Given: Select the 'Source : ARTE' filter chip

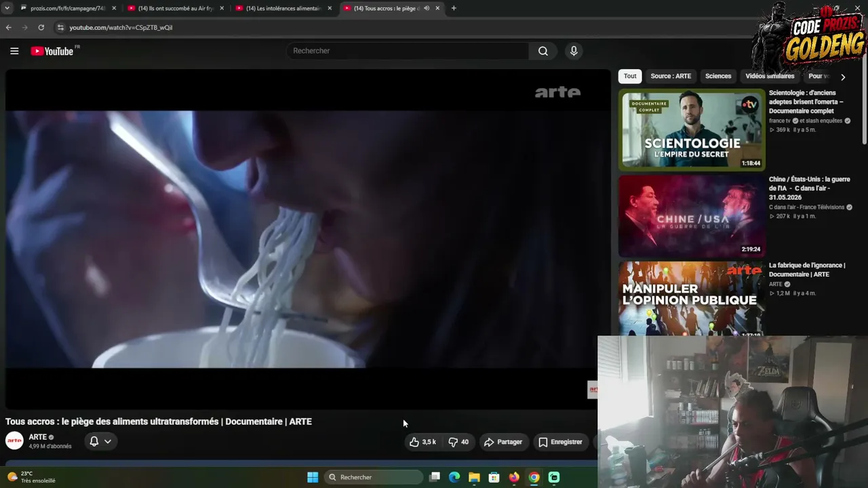Looking at the screenshot, I should coord(671,77).
